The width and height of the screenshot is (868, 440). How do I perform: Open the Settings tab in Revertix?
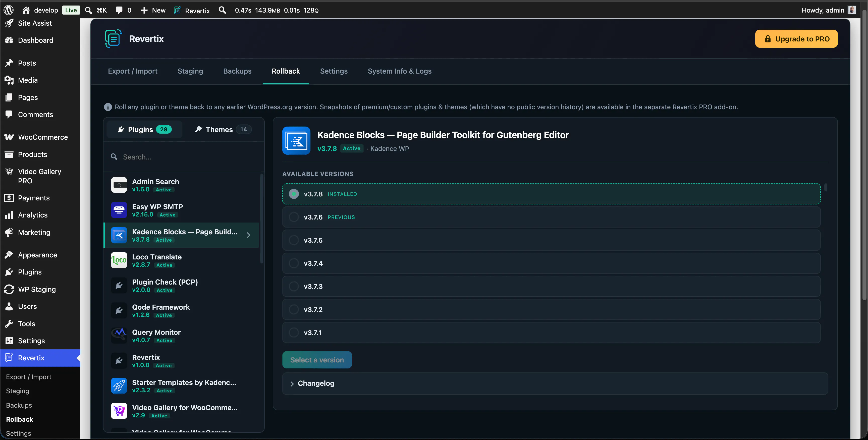click(334, 71)
